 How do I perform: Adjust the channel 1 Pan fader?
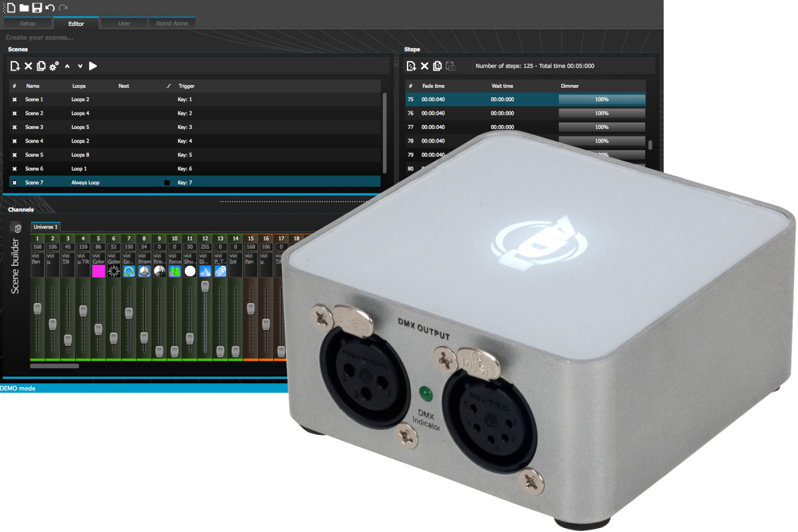(x=37, y=309)
